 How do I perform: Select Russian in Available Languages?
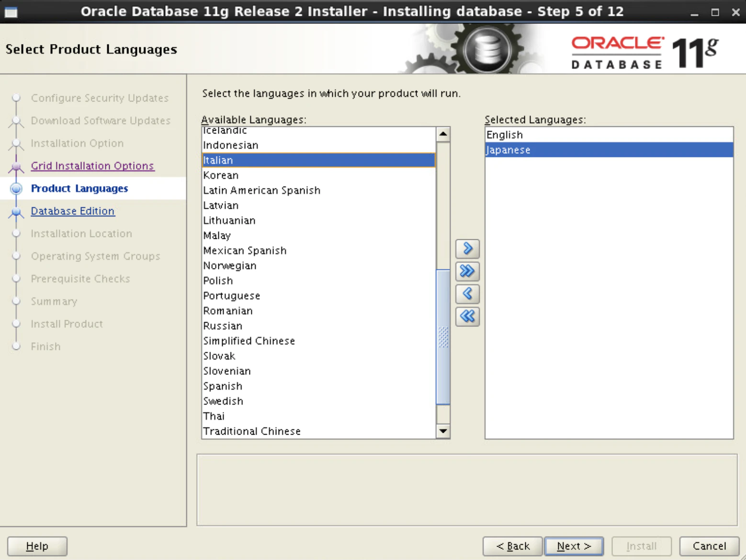(x=319, y=326)
